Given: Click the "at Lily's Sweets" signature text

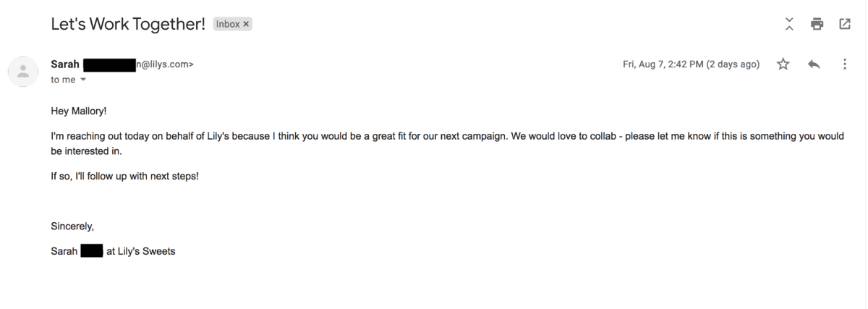Looking at the screenshot, I should (141, 252).
